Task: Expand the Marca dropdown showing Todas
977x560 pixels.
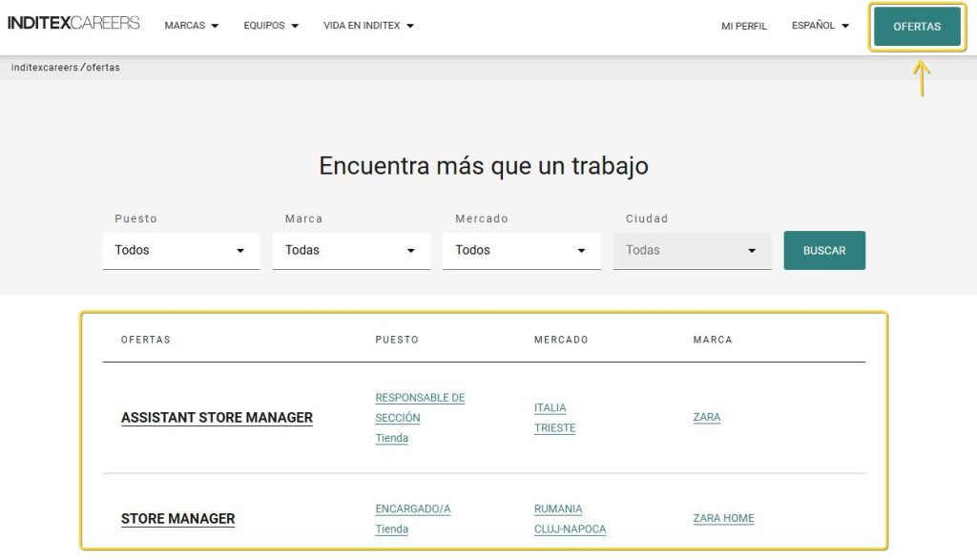Action: tap(351, 250)
